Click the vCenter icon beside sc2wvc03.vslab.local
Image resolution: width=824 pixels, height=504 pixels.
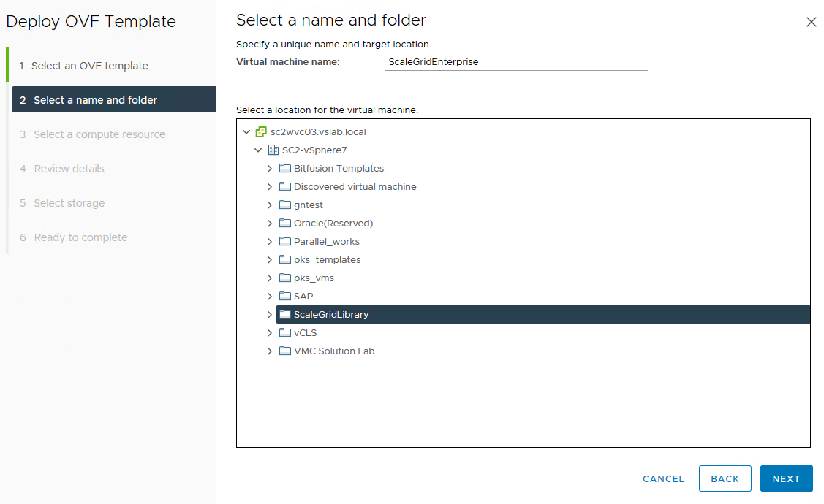[x=261, y=131]
